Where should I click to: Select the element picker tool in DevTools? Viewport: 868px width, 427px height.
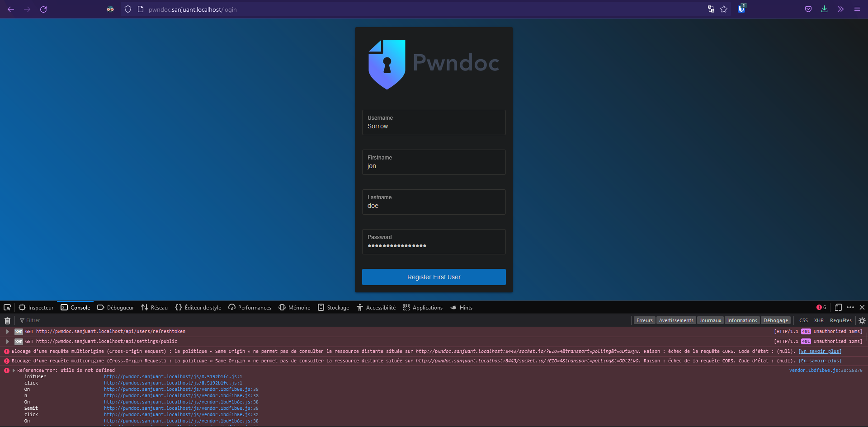[x=7, y=307]
